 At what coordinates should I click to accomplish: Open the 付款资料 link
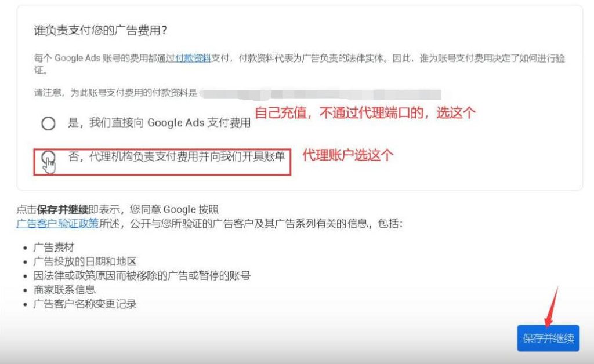tap(193, 59)
